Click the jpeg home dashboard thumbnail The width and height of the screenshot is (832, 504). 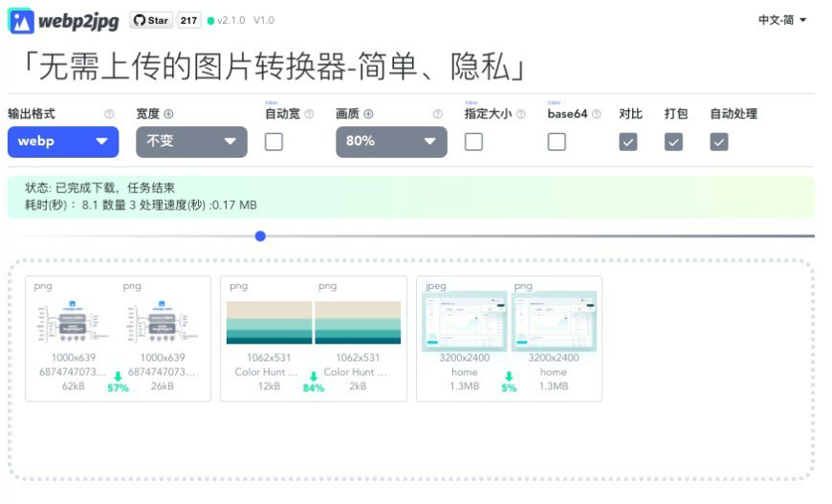[464, 321]
